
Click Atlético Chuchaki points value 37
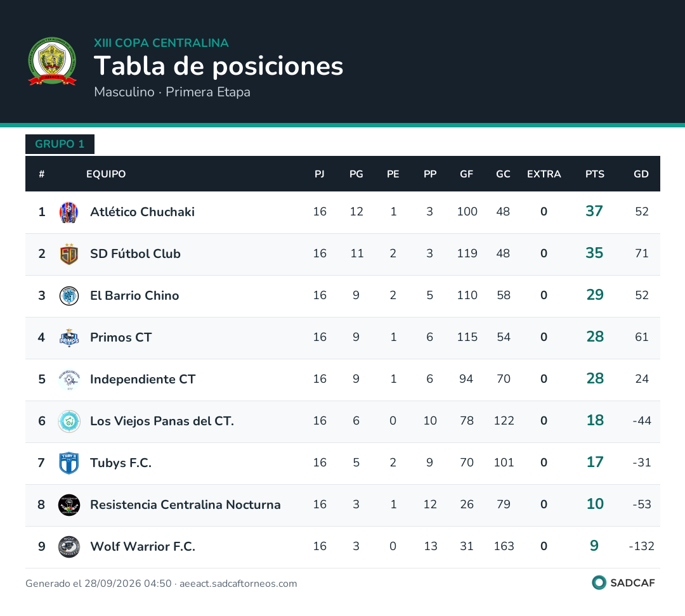[x=594, y=211]
